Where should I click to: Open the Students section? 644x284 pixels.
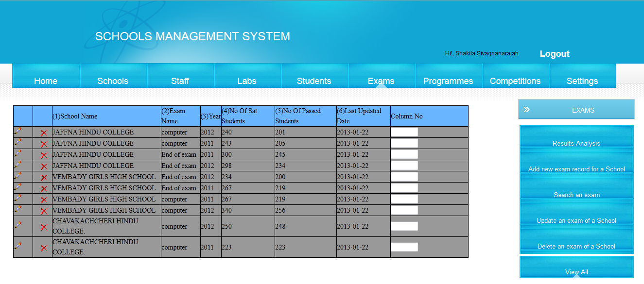click(x=313, y=81)
